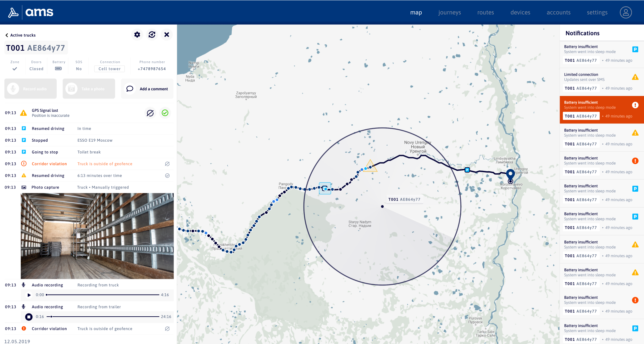Screen dimensions: 644x344
Task: Click Add a comment button
Action: [147, 89]
